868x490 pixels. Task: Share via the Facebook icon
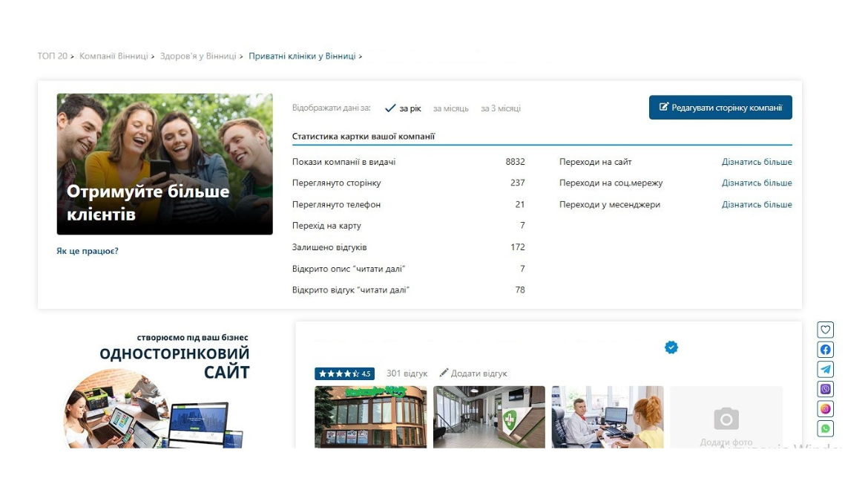[825, 350]
